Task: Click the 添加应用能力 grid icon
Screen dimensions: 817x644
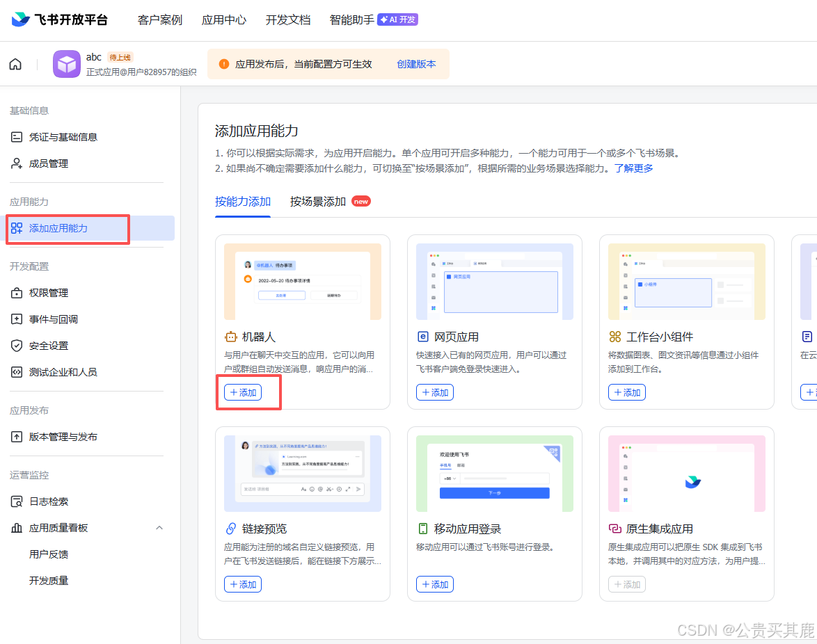Action: tap(17, 228)
